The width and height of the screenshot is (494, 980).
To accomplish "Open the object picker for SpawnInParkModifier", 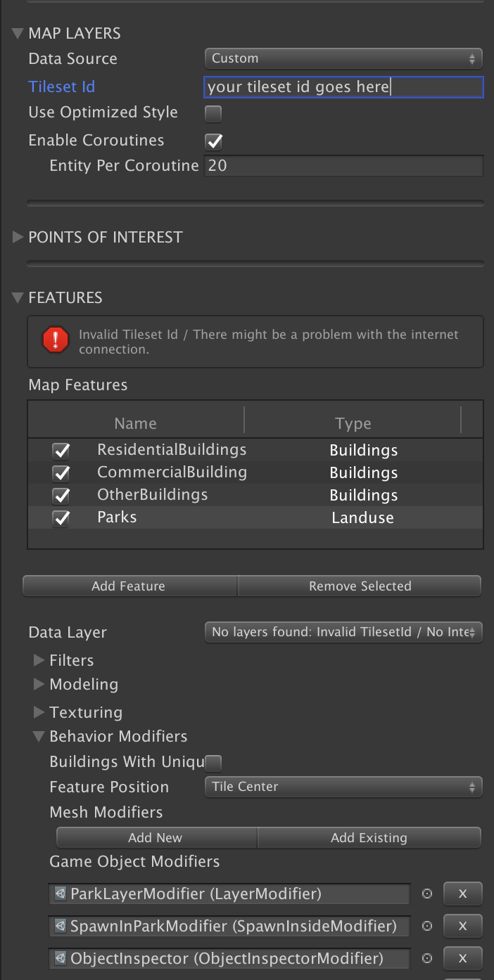I will point(426,926).
